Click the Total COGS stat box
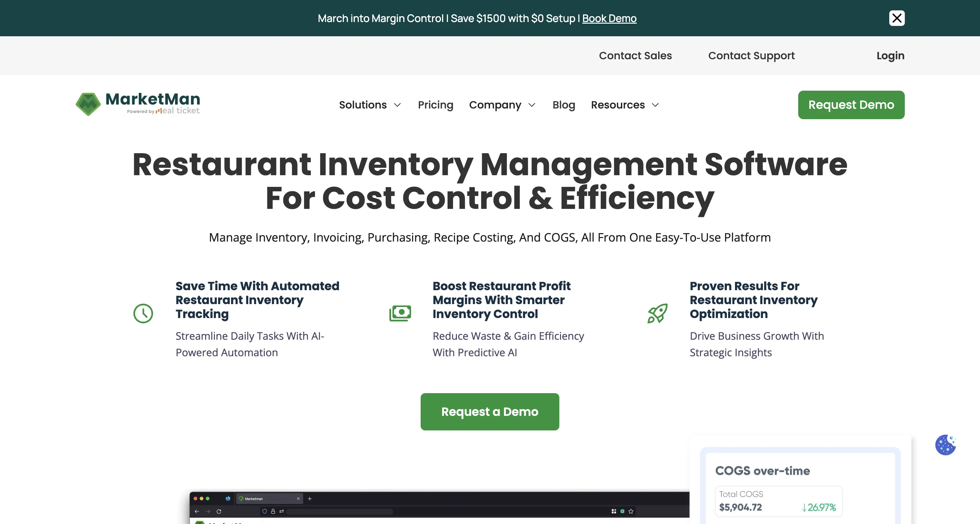 (778, 501)
